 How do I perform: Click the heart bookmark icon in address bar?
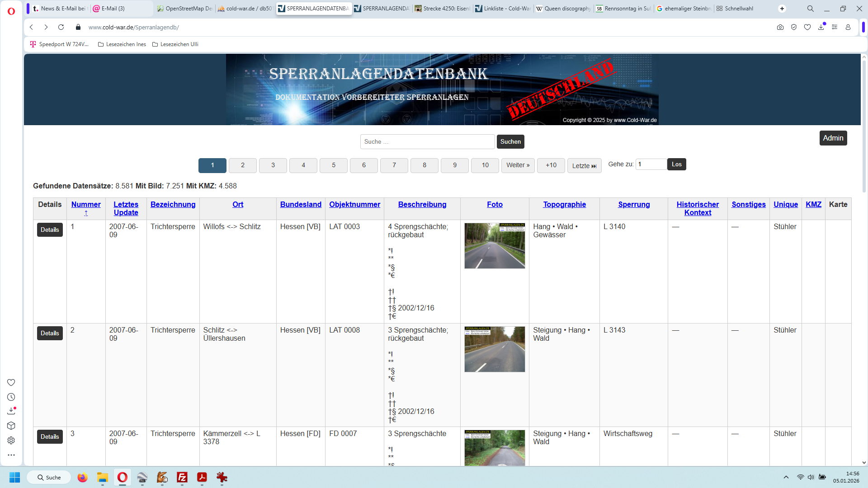tap(807, 27)
